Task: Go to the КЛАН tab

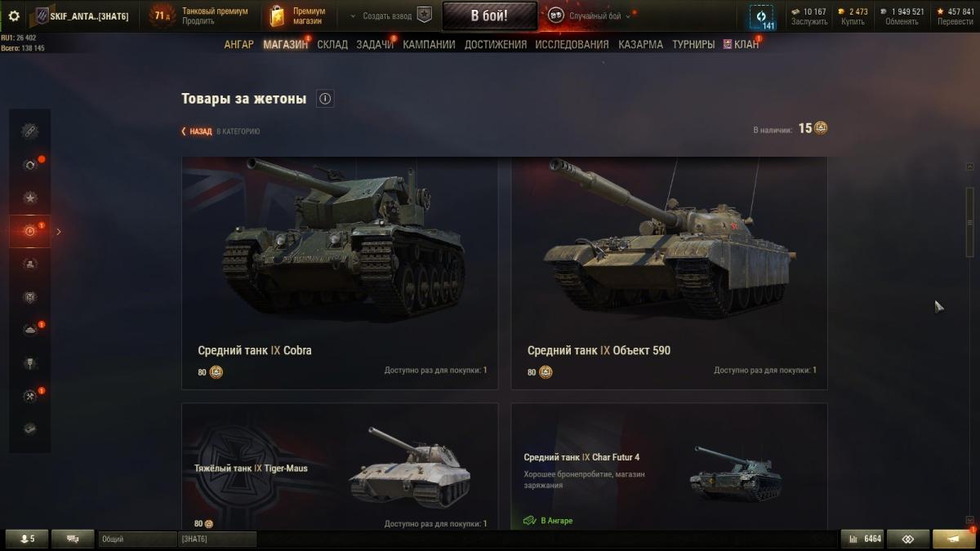Action: (741, 44)
